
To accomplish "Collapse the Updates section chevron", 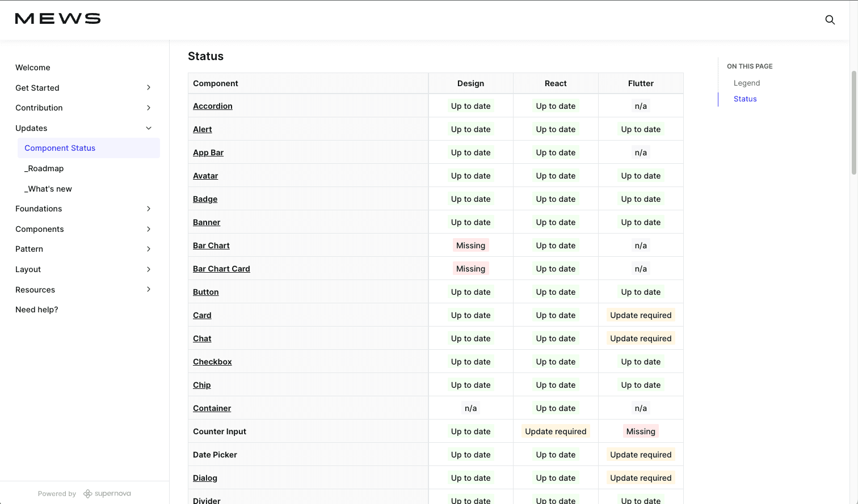I will pyautogui.click(x=149, y=128).
